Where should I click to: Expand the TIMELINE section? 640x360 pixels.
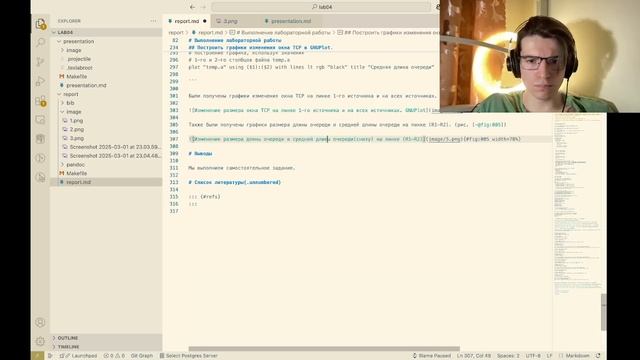[x=106, y=347]
